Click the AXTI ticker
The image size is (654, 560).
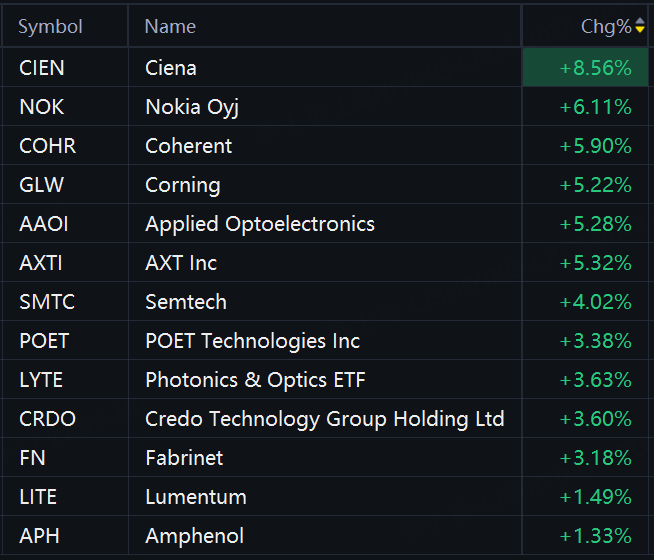tap(41, 263)
